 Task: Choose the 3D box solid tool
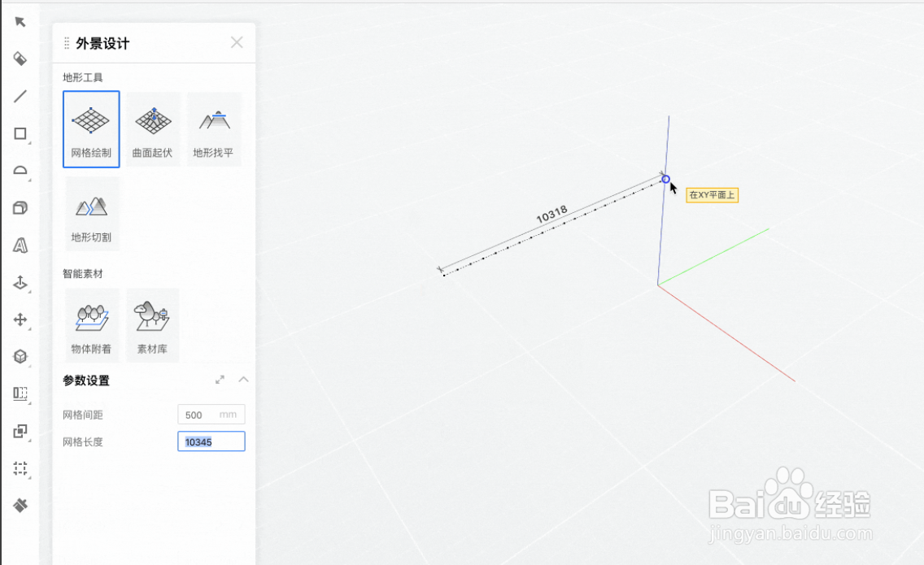pos(20,208)
